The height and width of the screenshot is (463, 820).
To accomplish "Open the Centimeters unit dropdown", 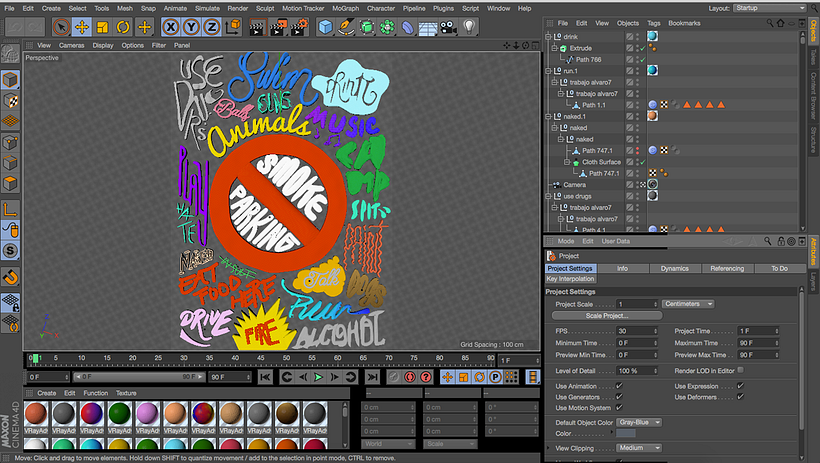I will [x=688, y=304].
